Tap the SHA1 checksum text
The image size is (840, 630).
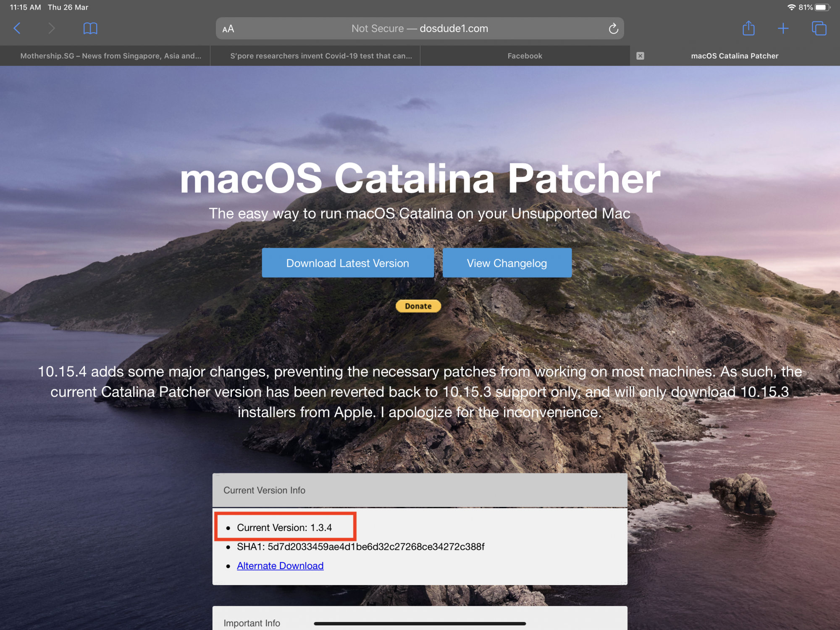pyautogui.click(x=360, y=546)
